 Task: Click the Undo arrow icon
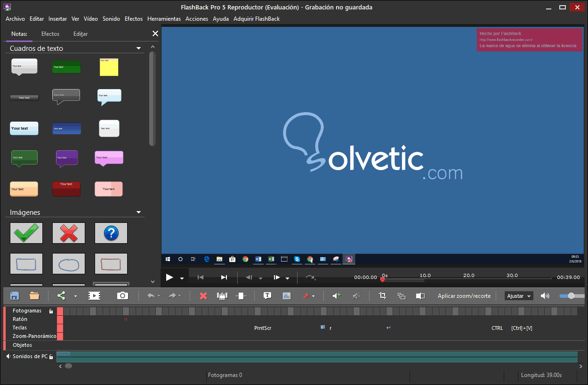[x=151, y=296]
